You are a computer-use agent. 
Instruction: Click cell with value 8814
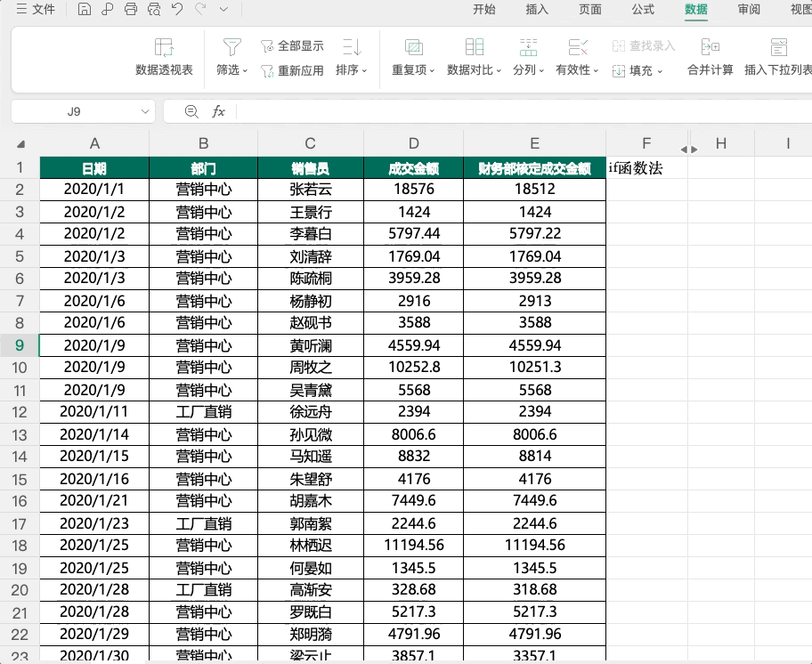[534, 457]
